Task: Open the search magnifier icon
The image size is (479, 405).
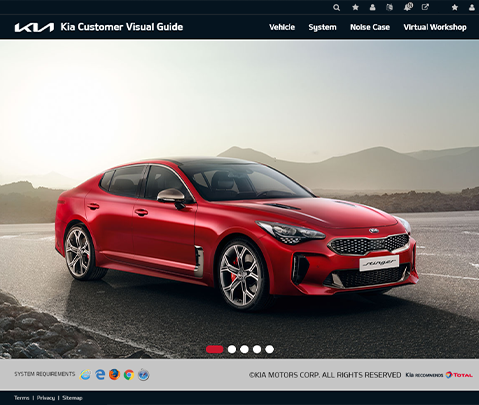Action: point(336,7)
